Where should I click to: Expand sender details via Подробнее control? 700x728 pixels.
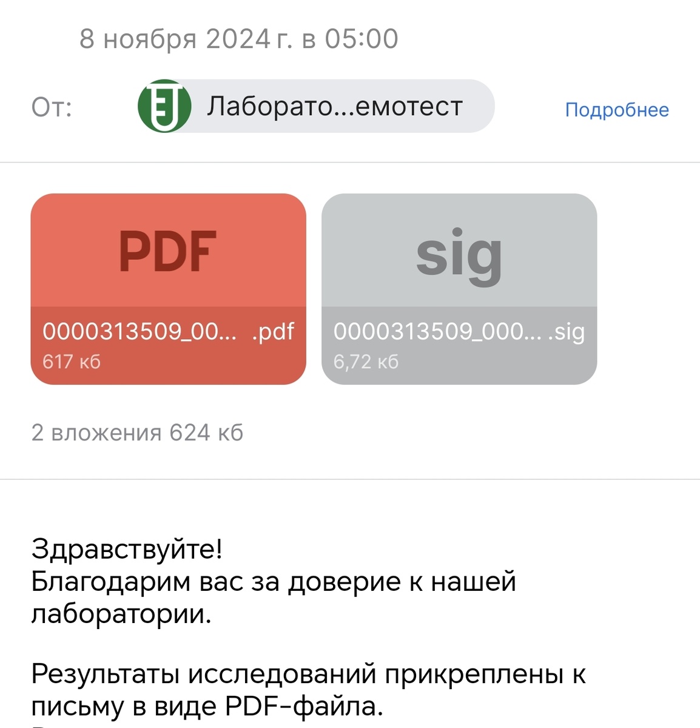pyautogui.click(x=616, y=109)
